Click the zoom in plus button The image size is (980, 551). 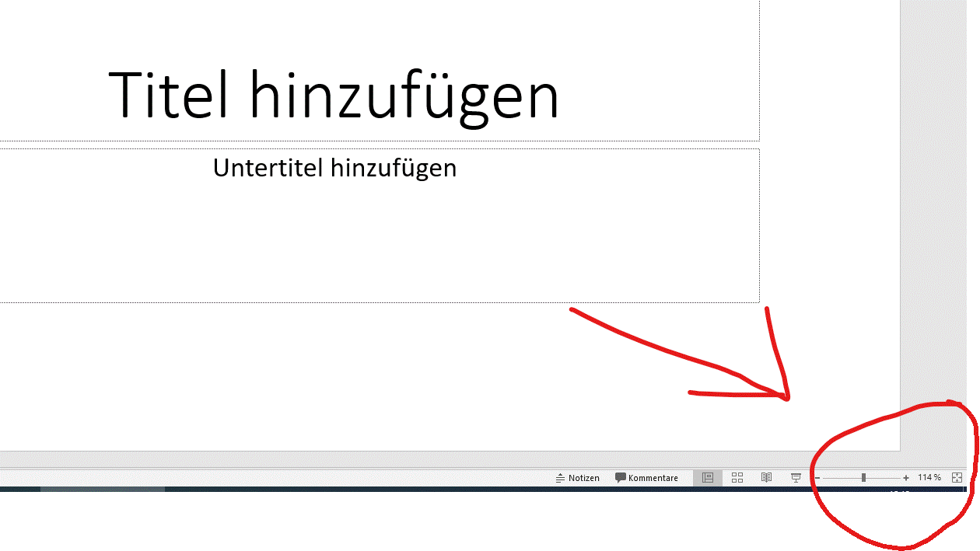point(906,478)
